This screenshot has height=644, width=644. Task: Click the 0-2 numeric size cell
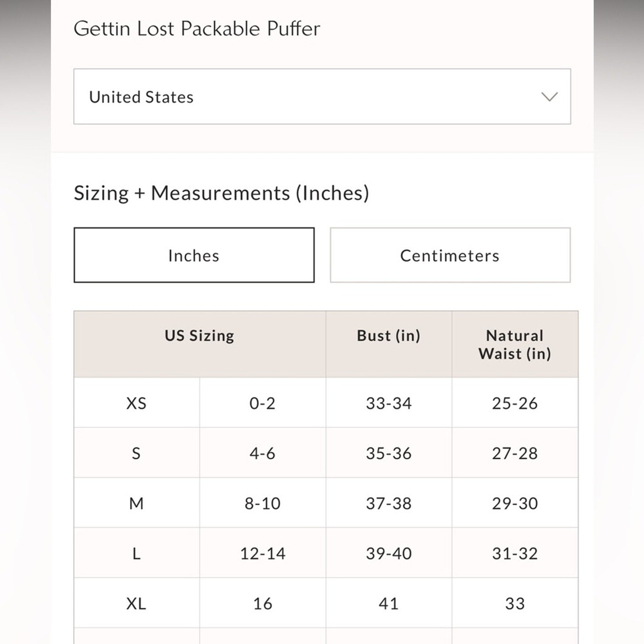point(262,403)
